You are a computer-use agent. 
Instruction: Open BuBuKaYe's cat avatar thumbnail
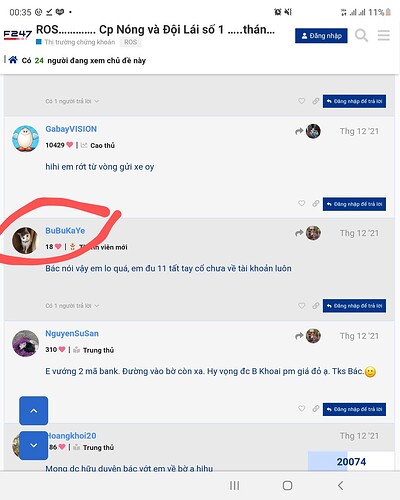25,241
